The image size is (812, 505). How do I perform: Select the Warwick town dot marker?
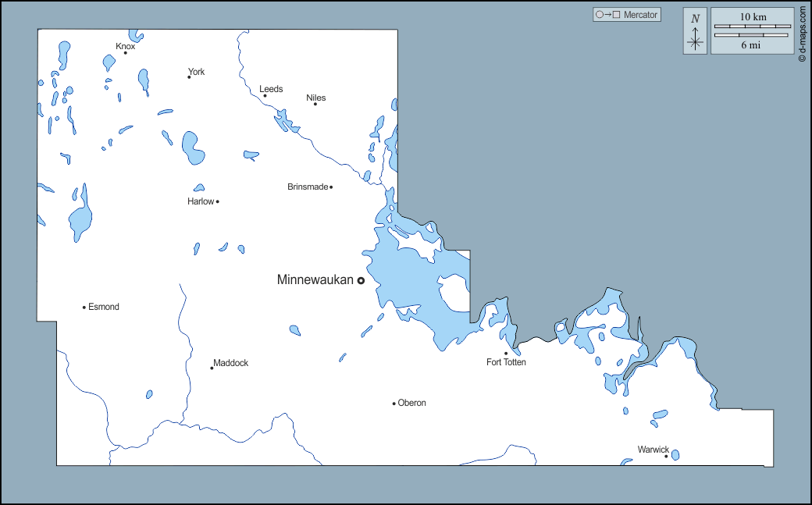coord(666,456)
